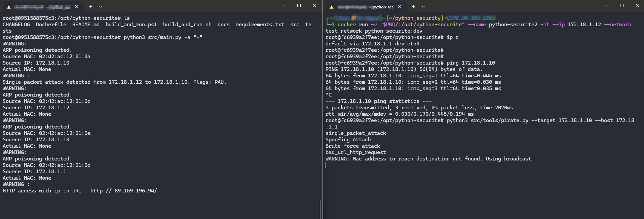Expand the profile dropdown in left terminal window
Image resolution: width=644 pixels, height=219 pixels.
(x=101, y=6)
